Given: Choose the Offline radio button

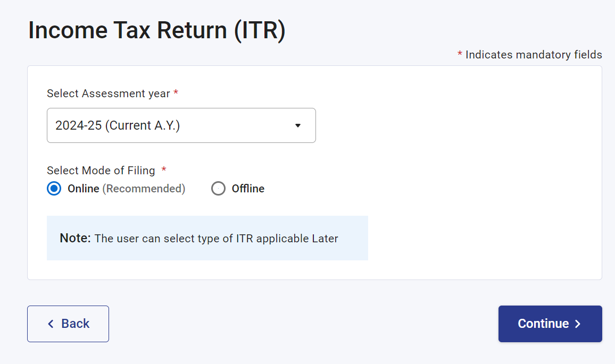Looking at the screenshot, I should point(218,189).
